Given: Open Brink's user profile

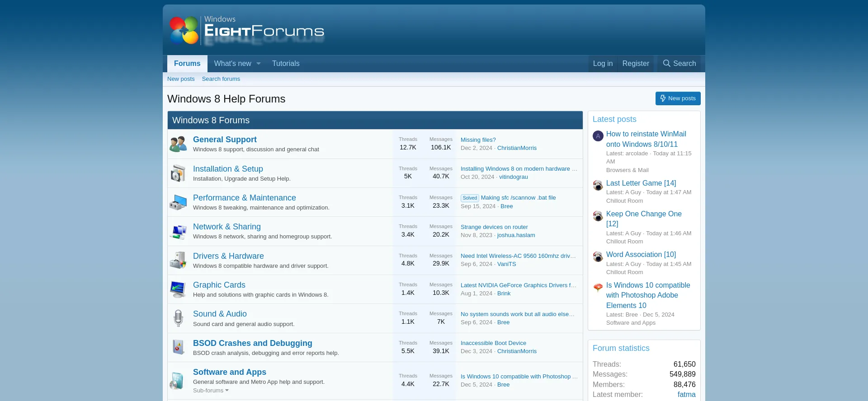Looking at the screenshot, I should 504,294.
